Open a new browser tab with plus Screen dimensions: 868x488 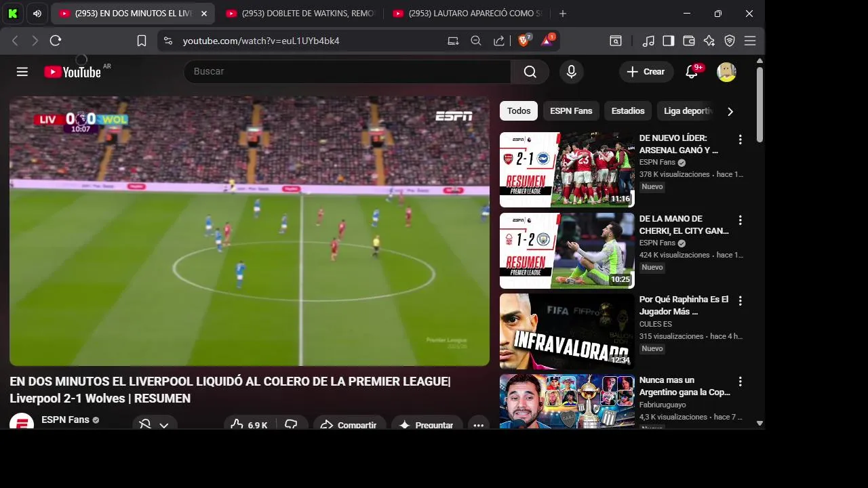point(563,14)
